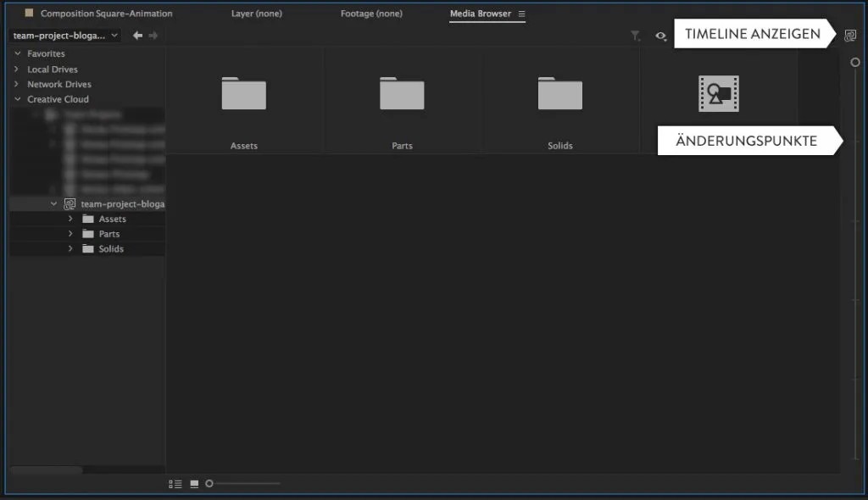Click the ÄNDERUNGSPUNKTE callout
This screenshot has width=868, height=500.
pos(746,141)
